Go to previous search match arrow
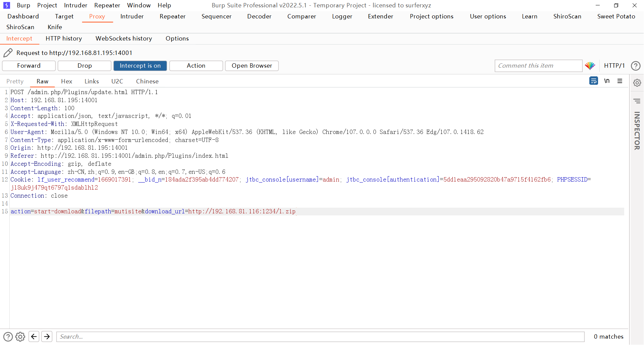Viewport: 644px width, 345px height. (x=34, y=336)
